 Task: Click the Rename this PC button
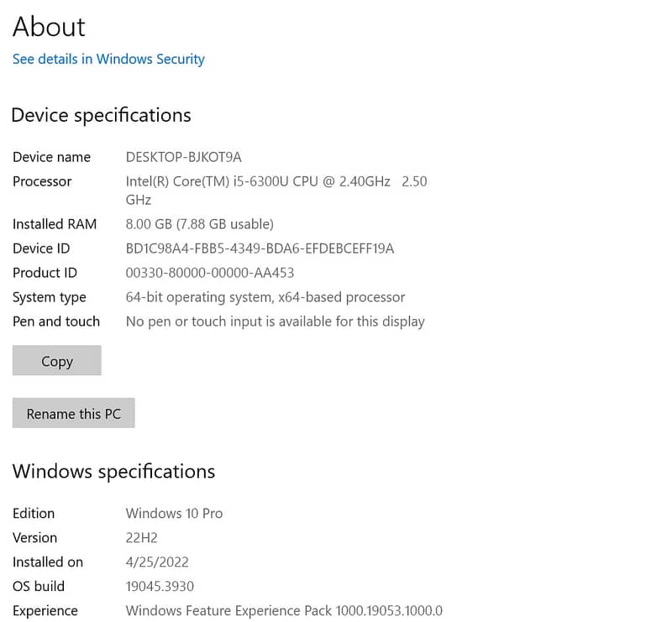74,414
